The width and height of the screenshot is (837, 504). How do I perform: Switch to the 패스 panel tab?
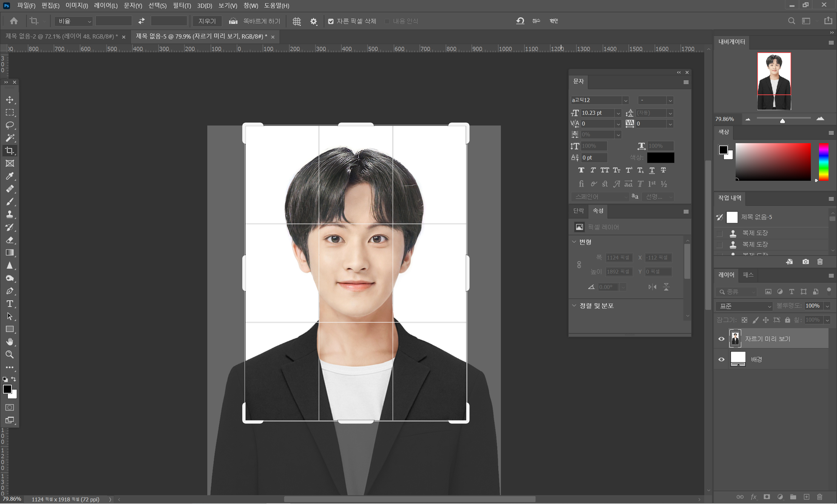[748, 275]
